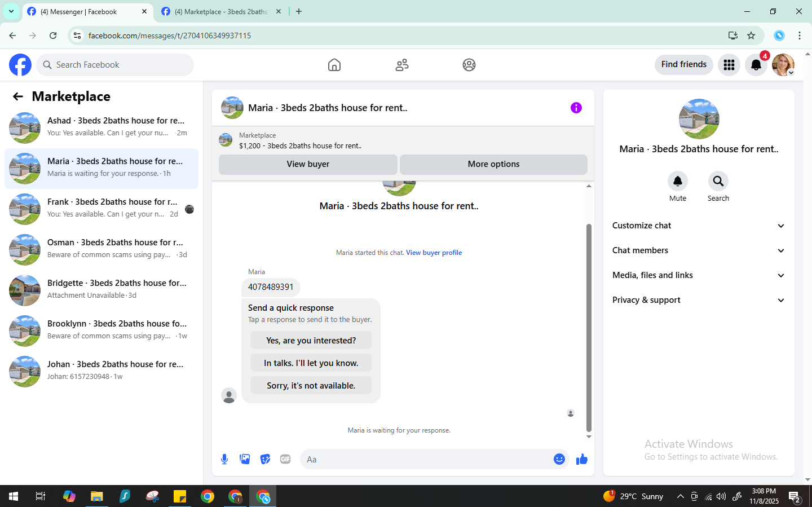This screenshot has width=812, height=507.
Task: Bookmark this page with the star icon
Action: [751, 36]
